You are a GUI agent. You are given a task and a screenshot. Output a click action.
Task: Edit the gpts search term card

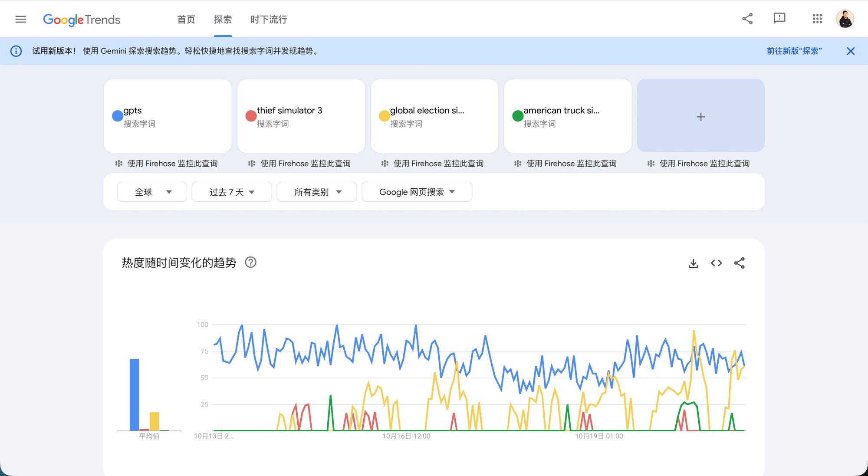click(168, 116)
